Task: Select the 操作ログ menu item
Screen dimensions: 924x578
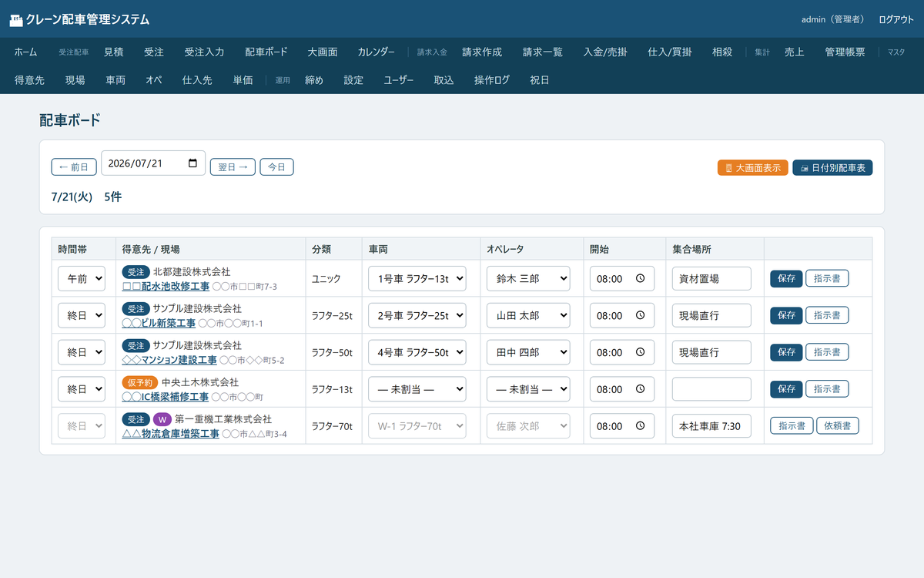Action: 492,79
